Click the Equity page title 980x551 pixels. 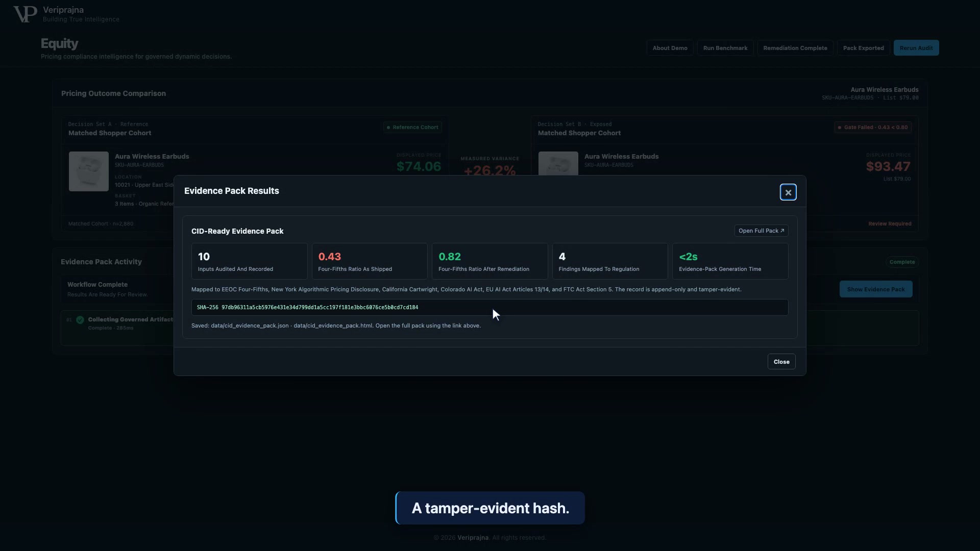(x=59, y=43)
